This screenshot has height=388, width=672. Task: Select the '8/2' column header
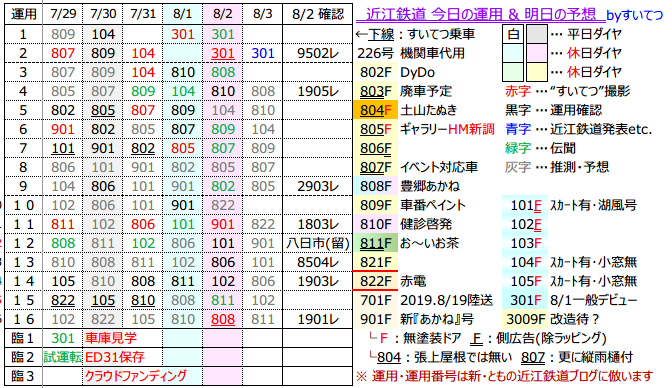point(222,15)
